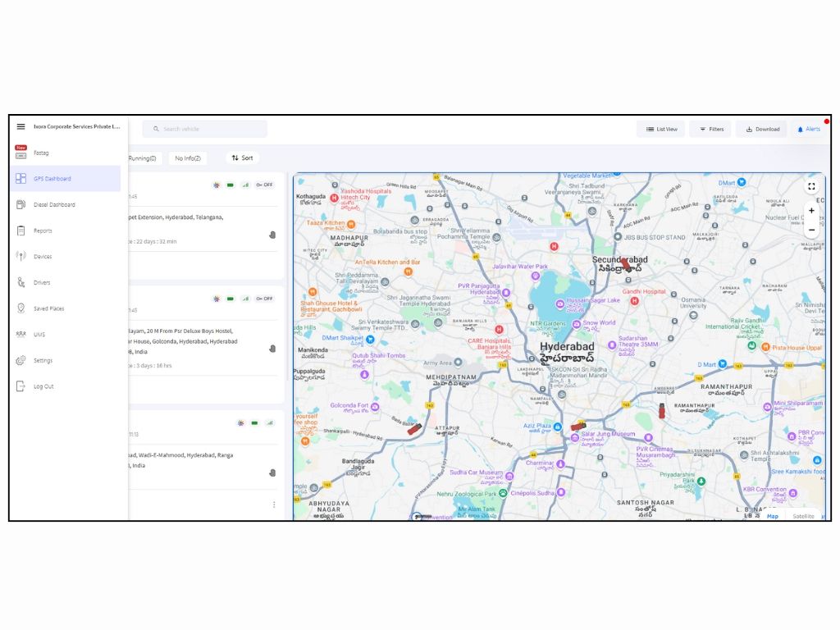Click the Diesel Dashboard fuel pump icon
840x630 pixels.
(x=21, y=204)
